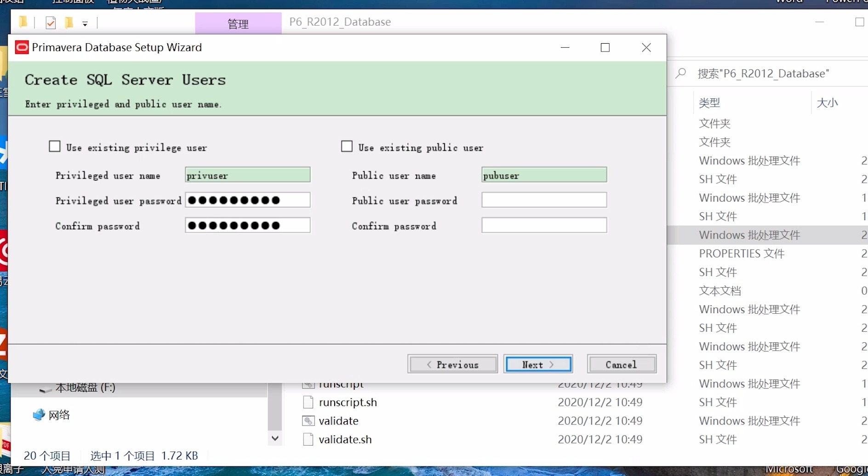The height and width of the screenshot is (476, 868).
Task: Edit the Public user name field
Action: coord(544,175)
